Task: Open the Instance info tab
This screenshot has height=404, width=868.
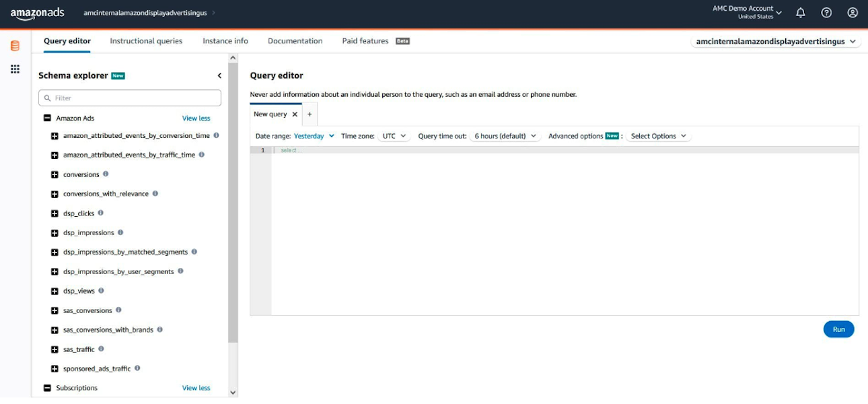Action: [x=225, y=41]
